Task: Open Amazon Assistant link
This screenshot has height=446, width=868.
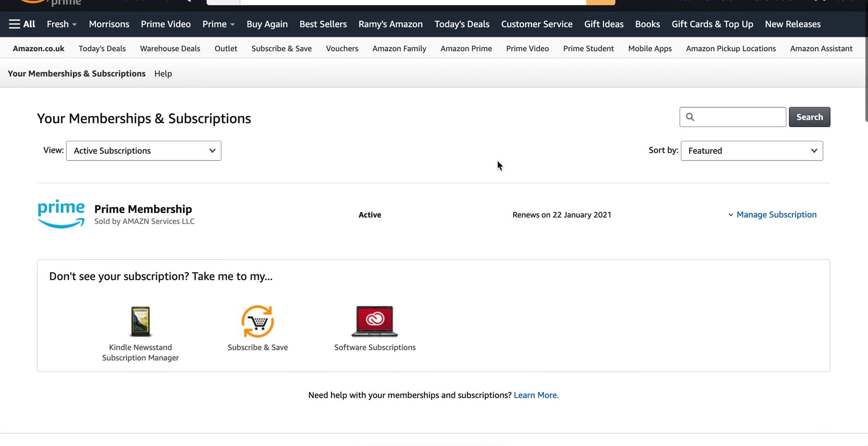Action: [x=821, y=48]
